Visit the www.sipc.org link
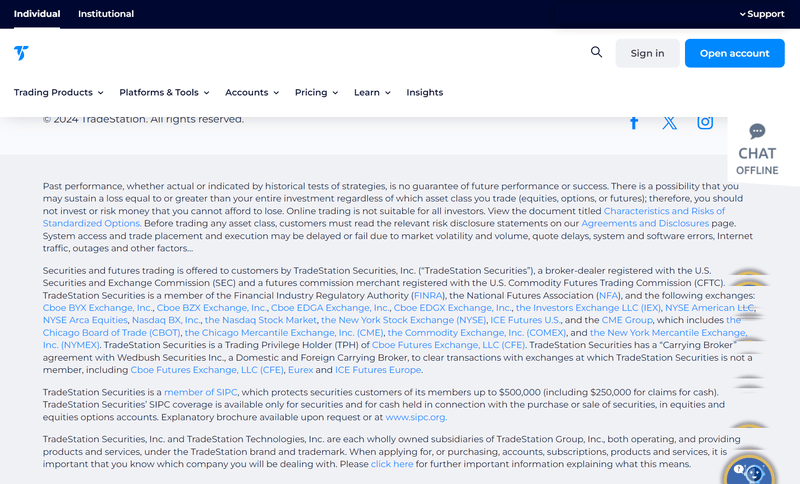 (416, 417)
